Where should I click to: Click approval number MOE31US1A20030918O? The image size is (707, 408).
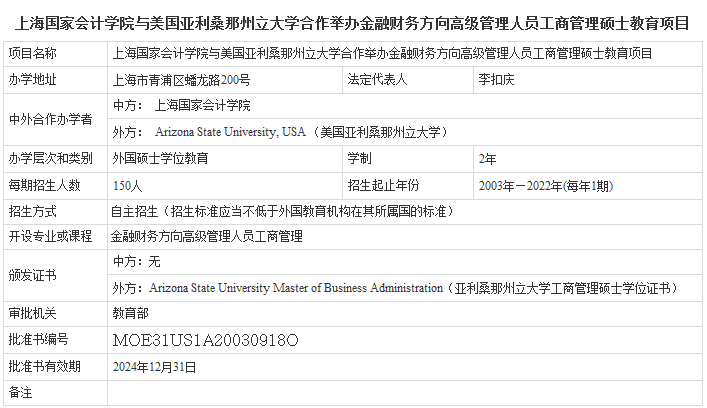tap(205, 340)
